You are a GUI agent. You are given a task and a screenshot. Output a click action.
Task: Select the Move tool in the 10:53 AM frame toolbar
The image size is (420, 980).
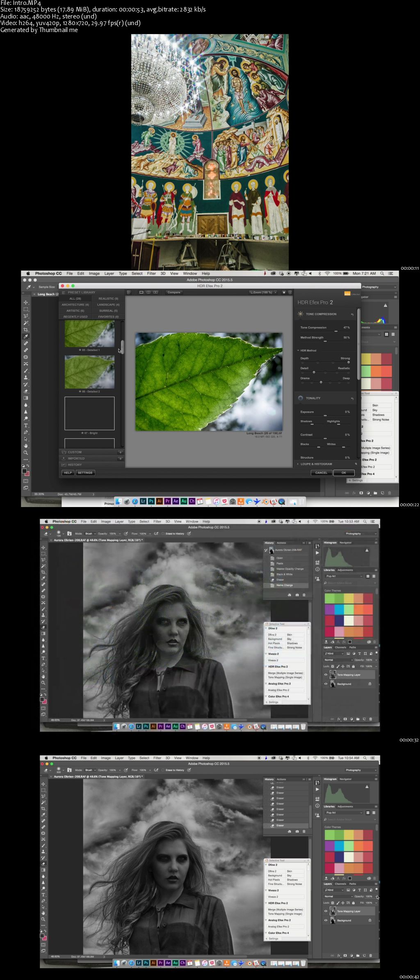coord(43,548)
